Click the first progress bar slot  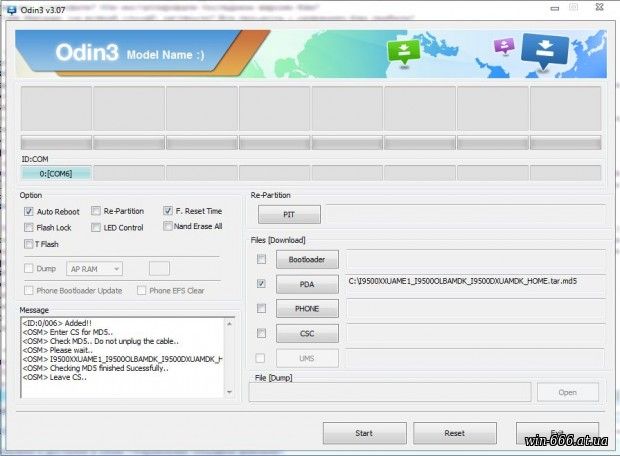(x=56, y=142)
